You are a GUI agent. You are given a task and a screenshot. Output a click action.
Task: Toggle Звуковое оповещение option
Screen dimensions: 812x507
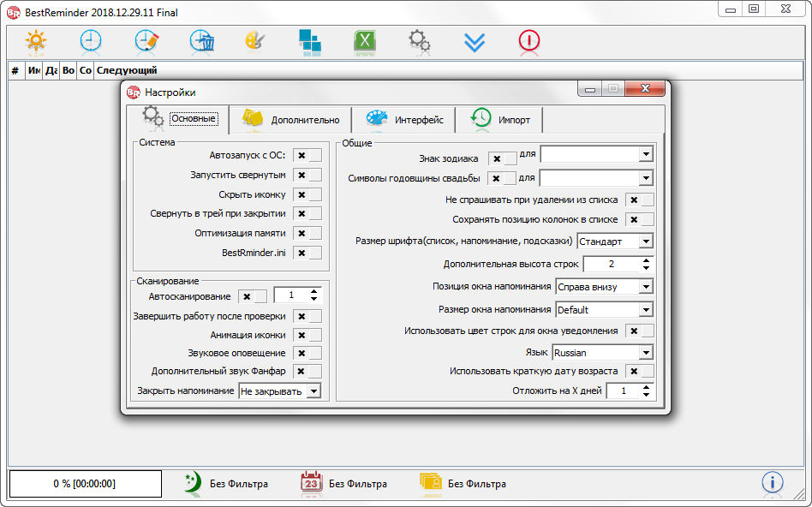point(307,353)
